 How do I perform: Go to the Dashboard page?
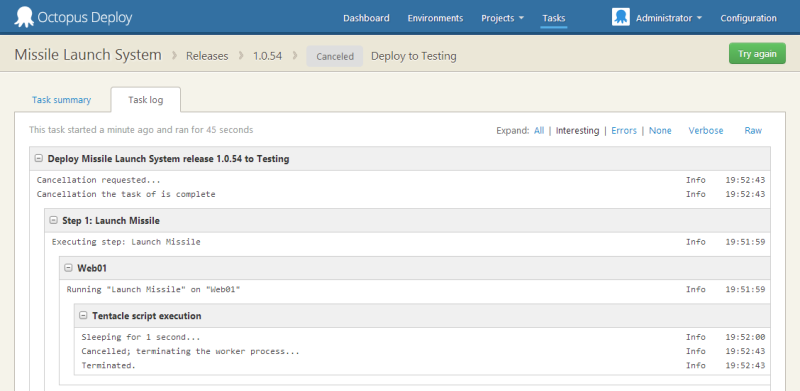[x=366, y=18]
